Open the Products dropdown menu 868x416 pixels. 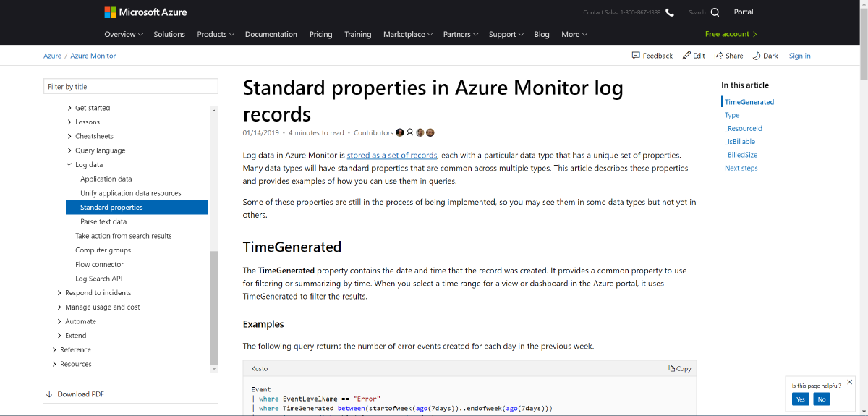[x=216, y=34]
